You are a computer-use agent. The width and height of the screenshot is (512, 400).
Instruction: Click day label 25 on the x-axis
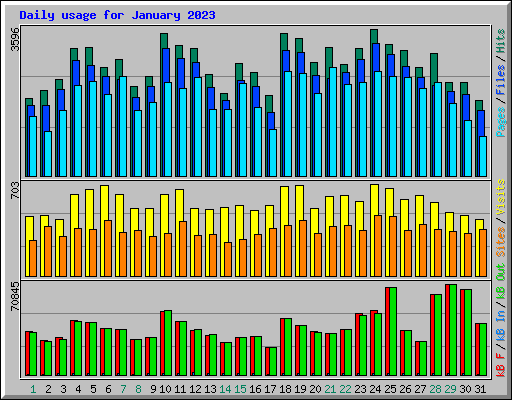coord(390,389)
